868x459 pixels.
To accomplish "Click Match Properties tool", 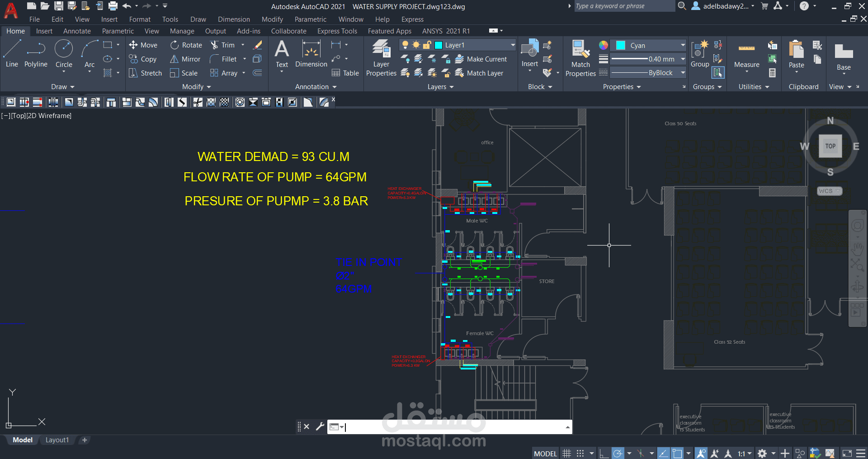I will click(580, 58).
